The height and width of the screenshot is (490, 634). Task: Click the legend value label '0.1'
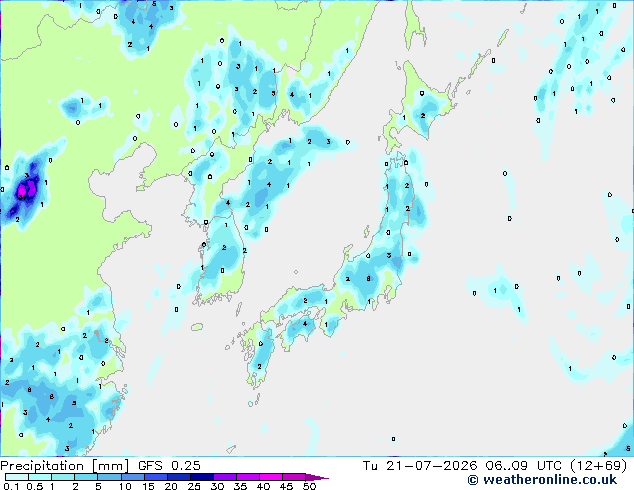click(11, 486)
